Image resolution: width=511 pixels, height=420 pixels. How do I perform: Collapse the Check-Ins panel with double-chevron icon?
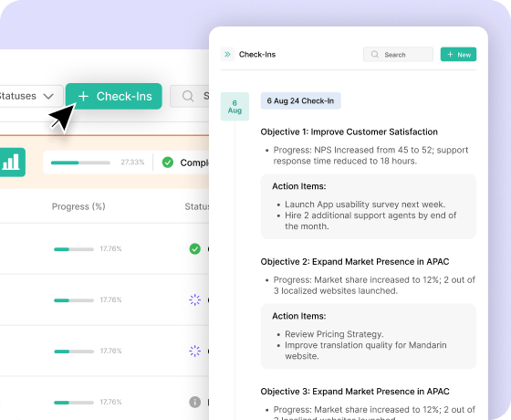[227, 55]
